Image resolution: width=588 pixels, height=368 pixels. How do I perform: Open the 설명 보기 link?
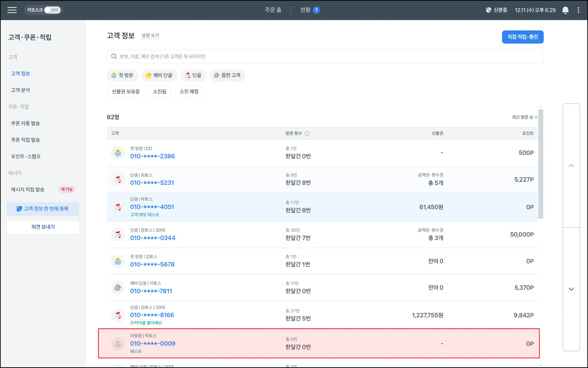pos(150,35)
